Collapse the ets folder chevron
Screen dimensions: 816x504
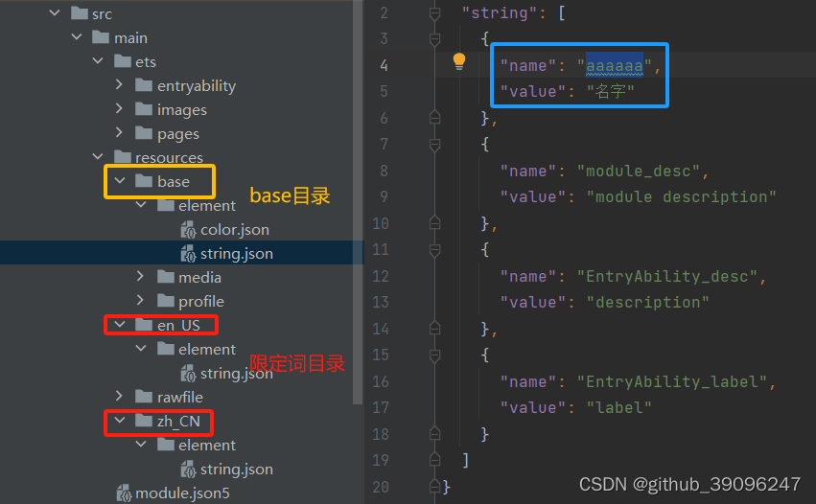coord(98,61)
